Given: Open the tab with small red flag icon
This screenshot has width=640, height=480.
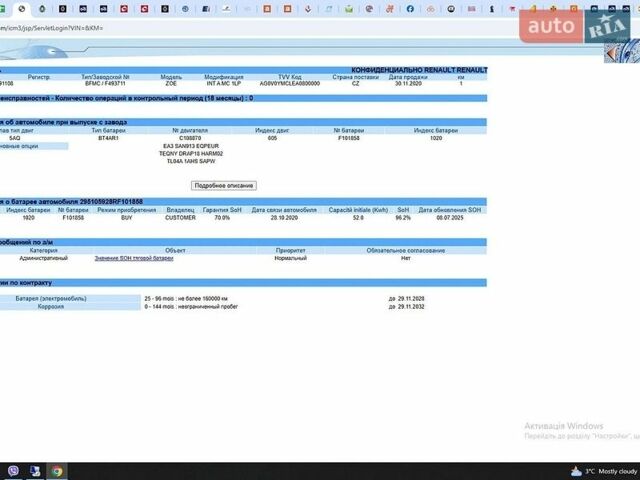Looking at the screenshot, I should (x=512, y=9).
